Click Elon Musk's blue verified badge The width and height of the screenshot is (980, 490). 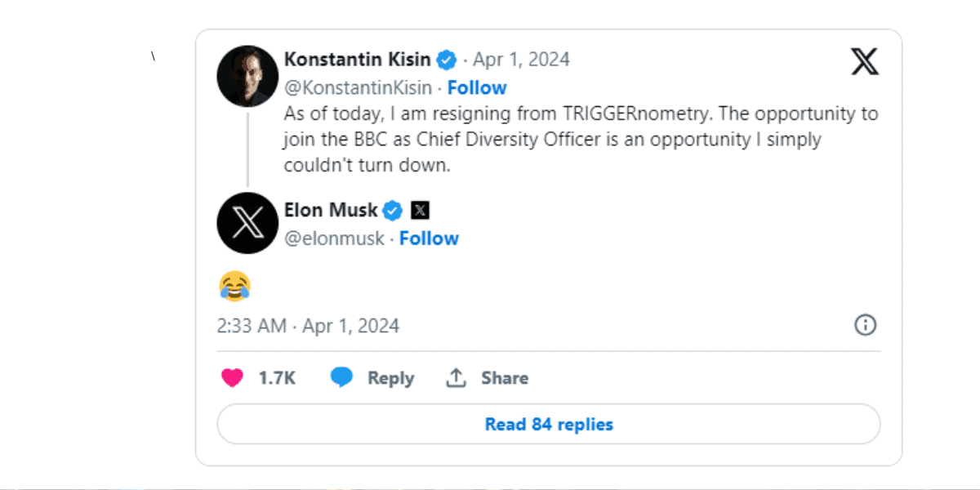coord(393,211)
